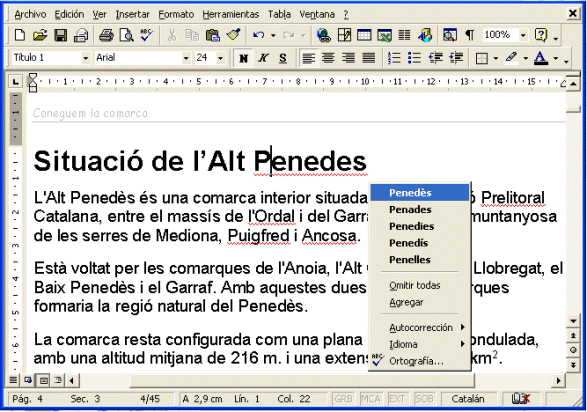
Task: Open the zoom dropdown showing 100%
Action: tap(523, 36)
